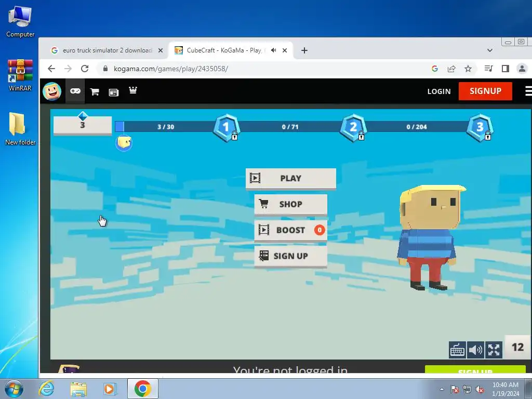Toggle game fullscreen mode
Image resolution: width=532 pixels, height=399 pixels.
[494, 350]
